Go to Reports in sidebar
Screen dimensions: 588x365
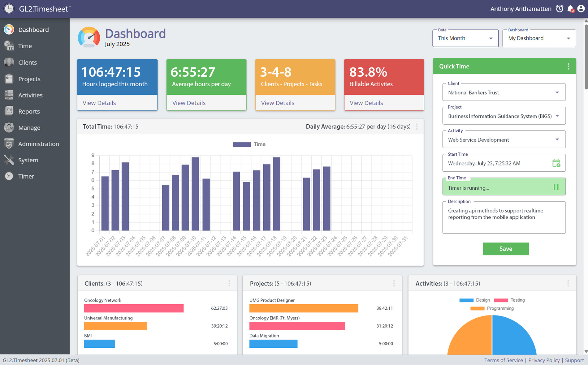[29, 111]
